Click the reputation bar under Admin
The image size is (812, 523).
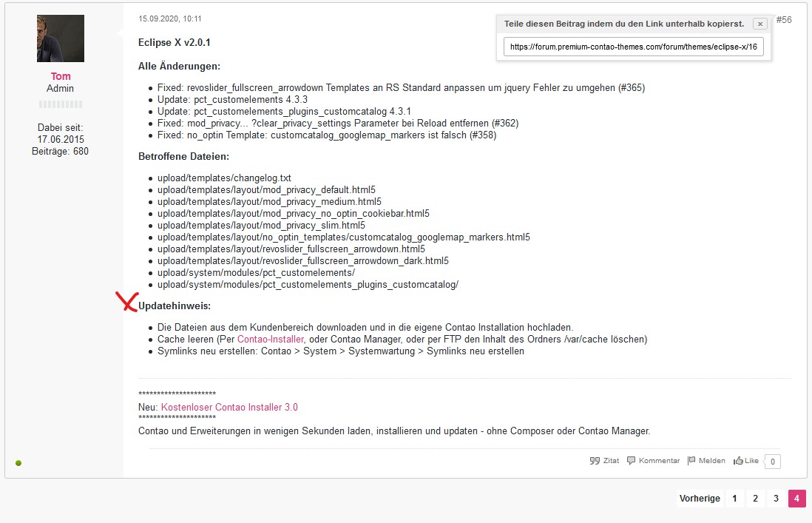point(61,104)
